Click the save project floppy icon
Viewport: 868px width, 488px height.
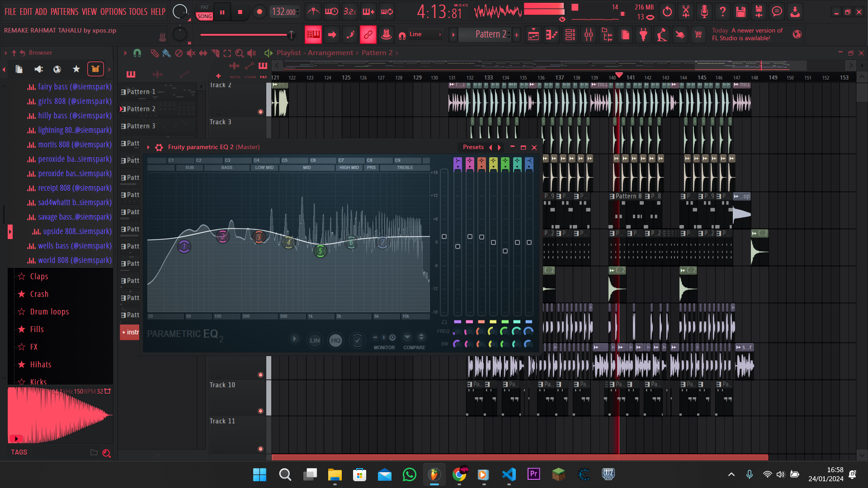[x=741, y=12]
